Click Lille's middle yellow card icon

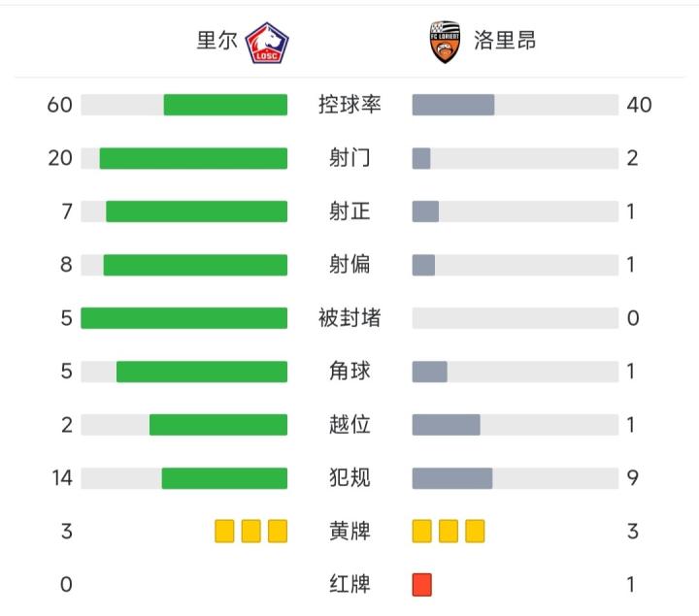coord(251,531)
